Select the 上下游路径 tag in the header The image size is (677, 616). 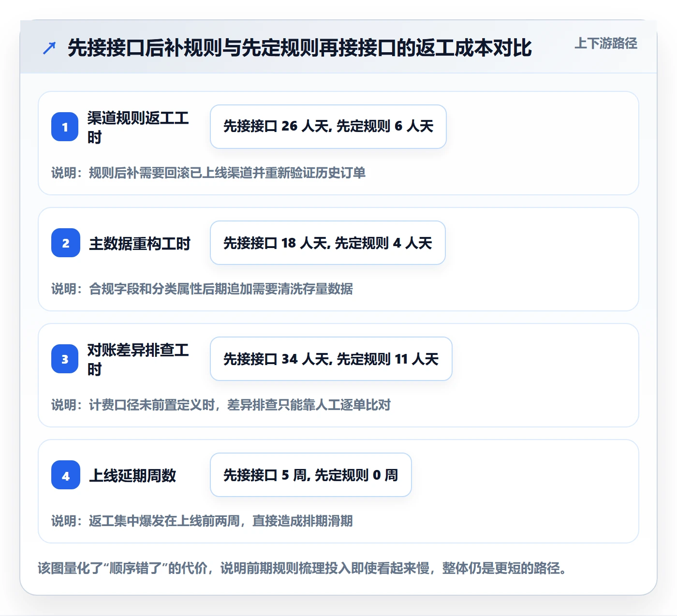coord(606,44)
